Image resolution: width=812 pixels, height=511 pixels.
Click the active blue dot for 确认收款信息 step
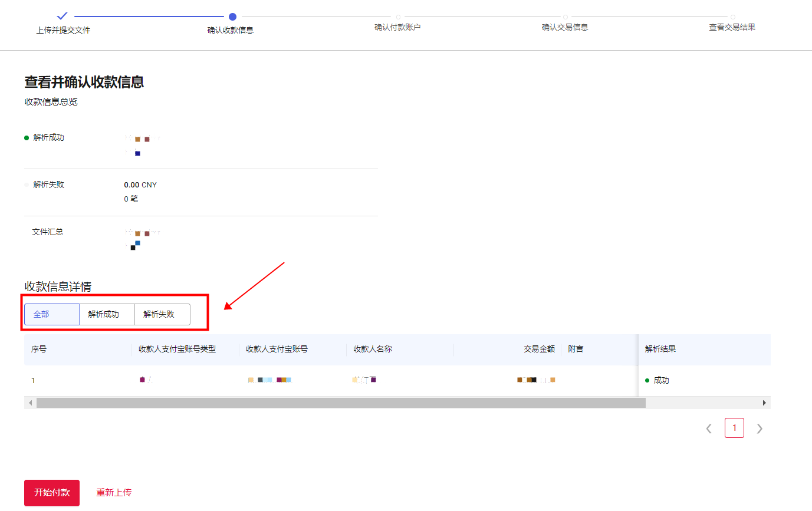tap(231, 17)
